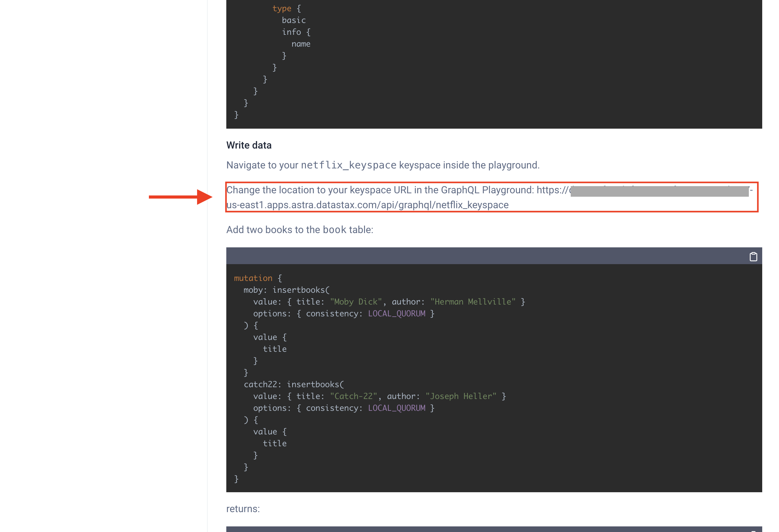The image size is (779, 532).
Task: Click the "Herman Mellville" author string
Action: [472, 301]
